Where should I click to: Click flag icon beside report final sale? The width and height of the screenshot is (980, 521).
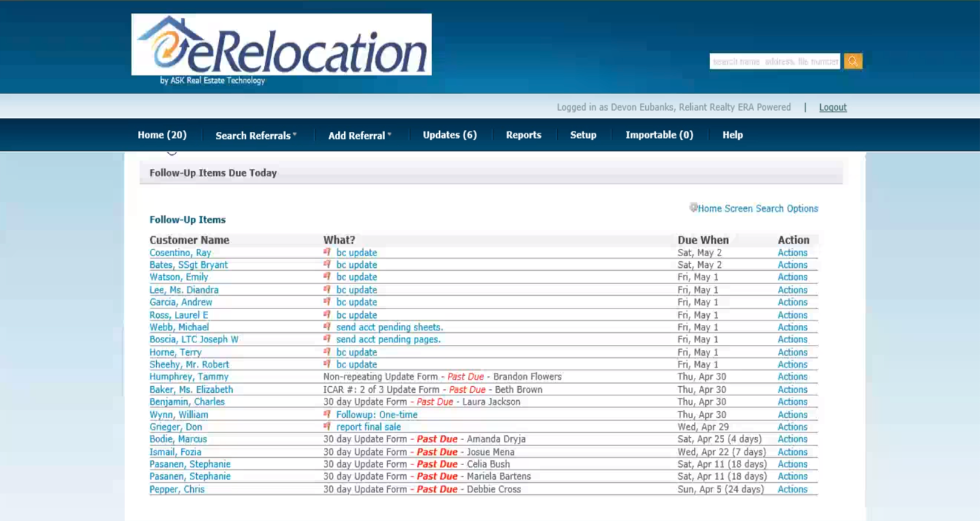click(x=327, y=426)
